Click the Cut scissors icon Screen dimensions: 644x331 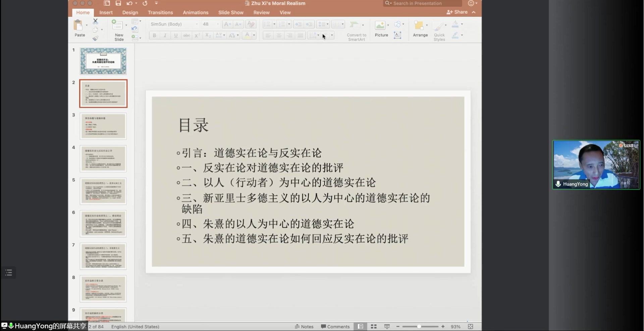point(96,21)
